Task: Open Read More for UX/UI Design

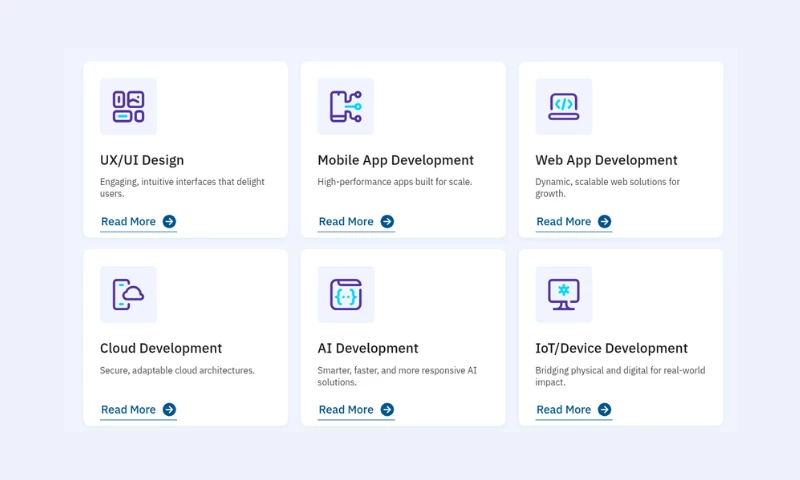Action: [x=129, y=222]
